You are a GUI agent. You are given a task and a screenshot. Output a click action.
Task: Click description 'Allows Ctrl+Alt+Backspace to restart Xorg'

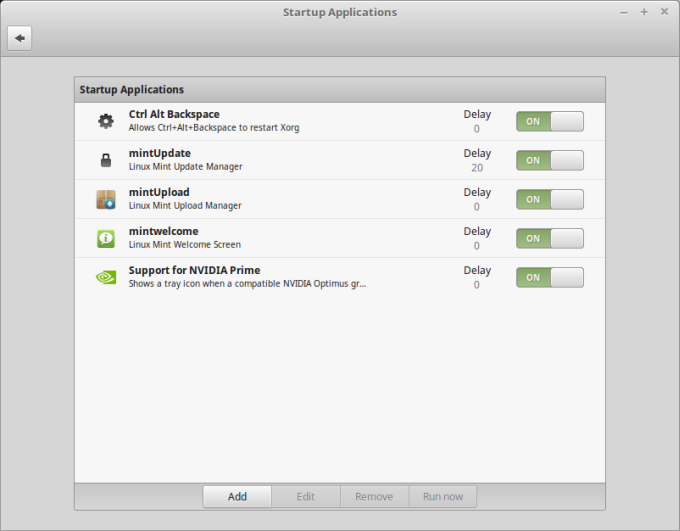pos(214,128)
